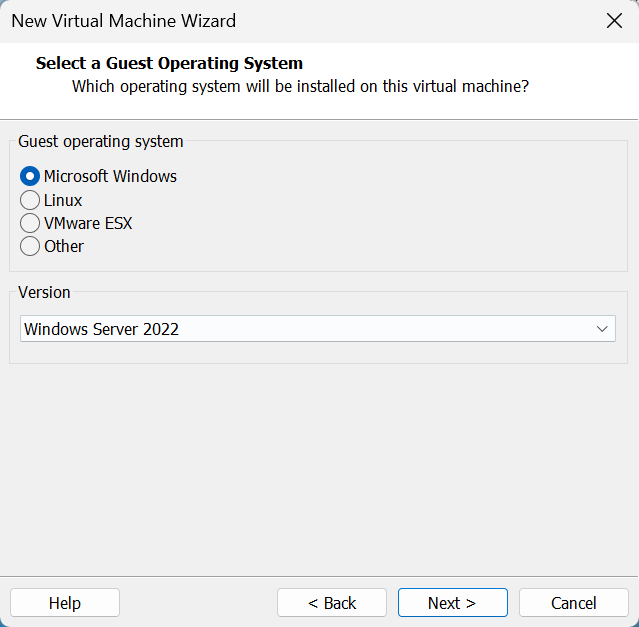
Task: Open the Version dropdown list
Action: pos(317,328)
